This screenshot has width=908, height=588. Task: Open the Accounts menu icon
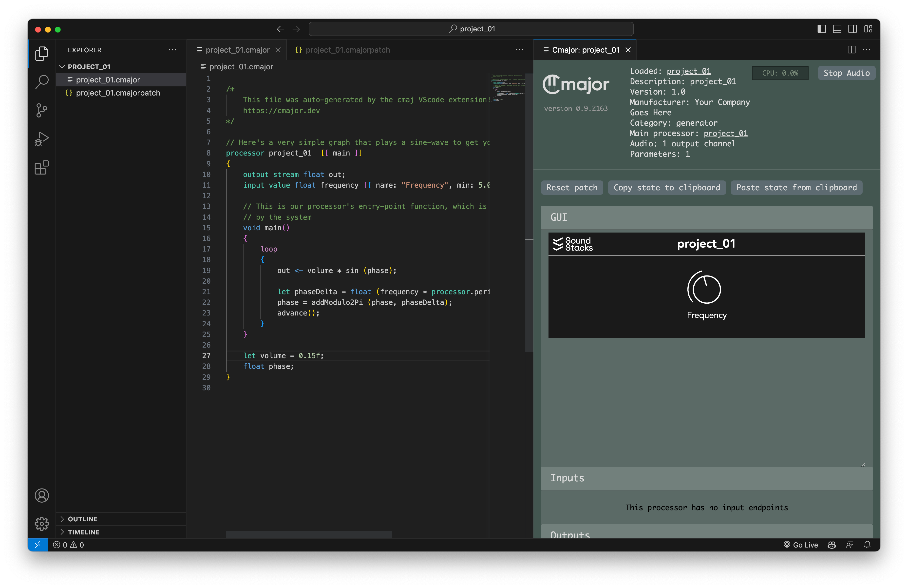point(41,495)
